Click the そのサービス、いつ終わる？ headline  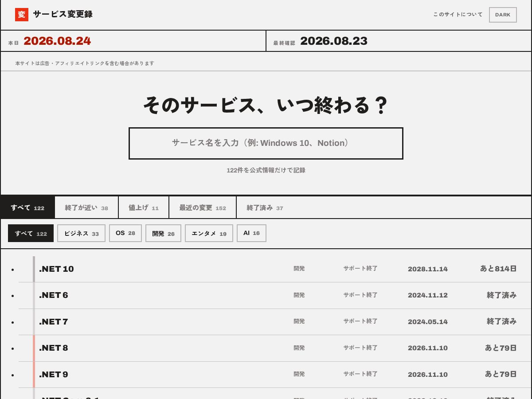click(x=266, y=106)
